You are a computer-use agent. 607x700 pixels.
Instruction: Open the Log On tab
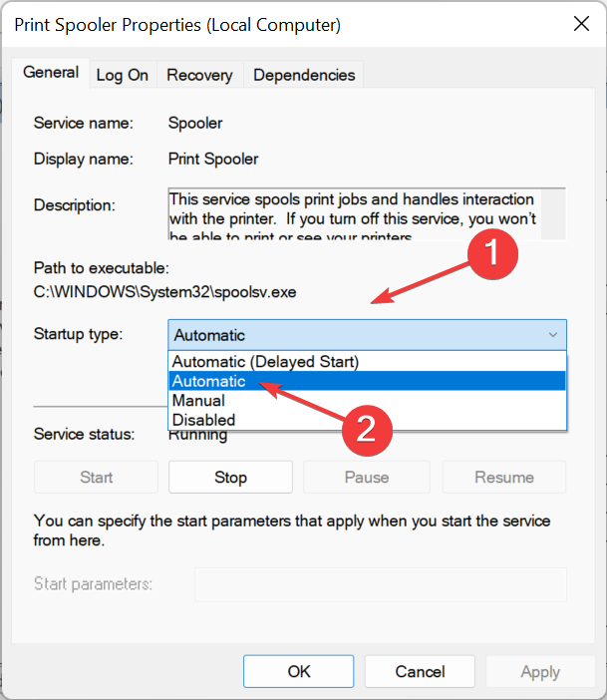122,75
